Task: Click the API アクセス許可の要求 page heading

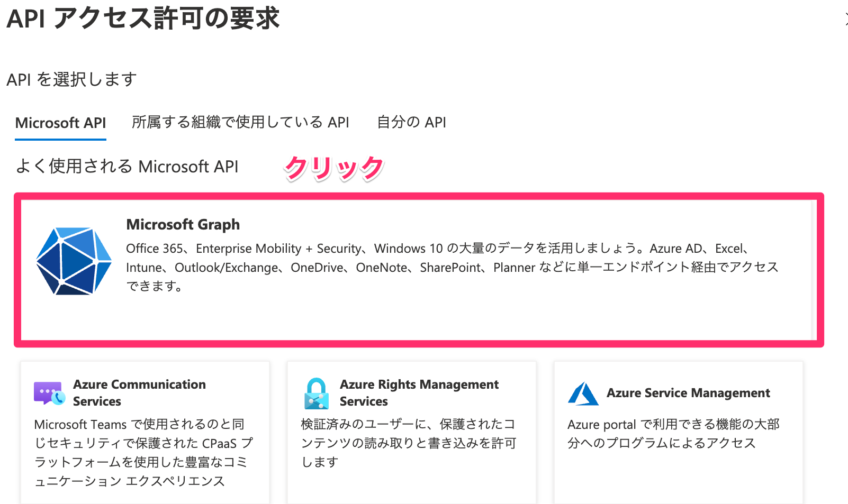Action: pos(143,19)
